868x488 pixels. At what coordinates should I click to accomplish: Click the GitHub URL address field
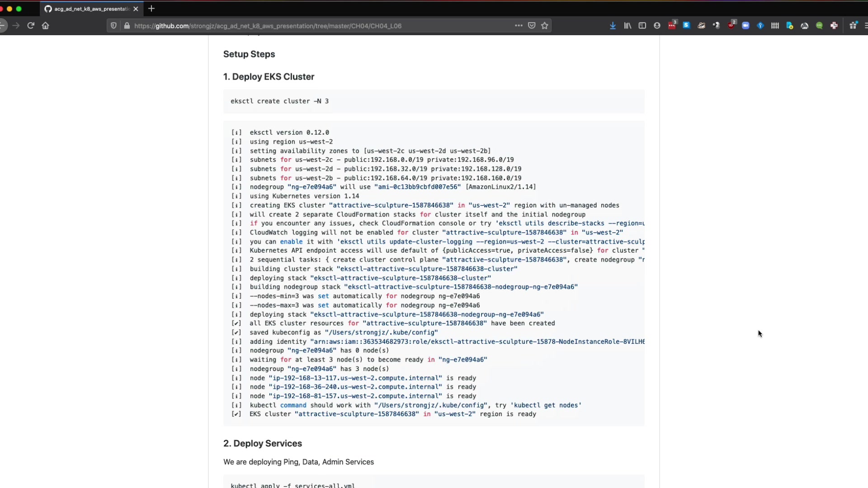pos(316,26)
